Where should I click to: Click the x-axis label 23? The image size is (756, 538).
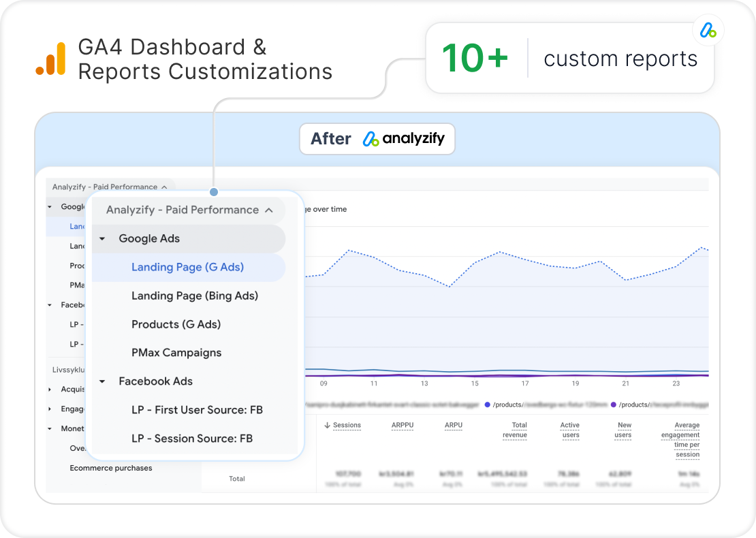click(676, 383)
